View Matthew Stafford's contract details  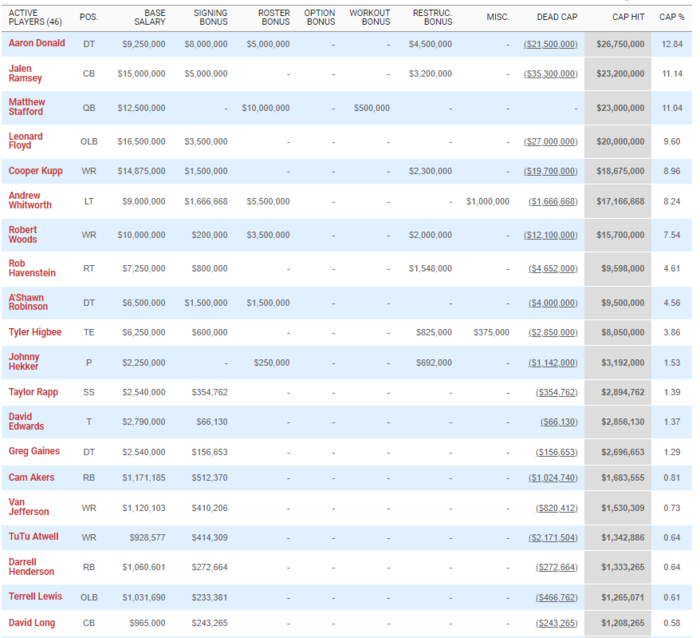[x=27, y=107]
